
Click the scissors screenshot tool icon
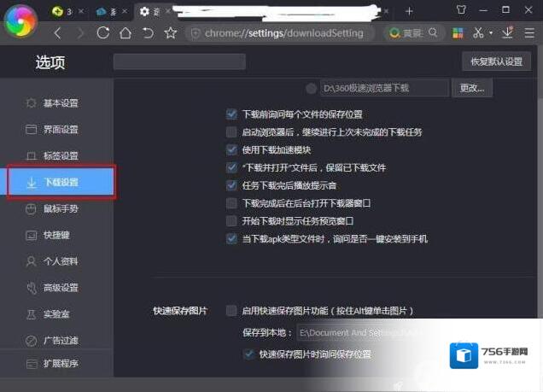(478, 33)
